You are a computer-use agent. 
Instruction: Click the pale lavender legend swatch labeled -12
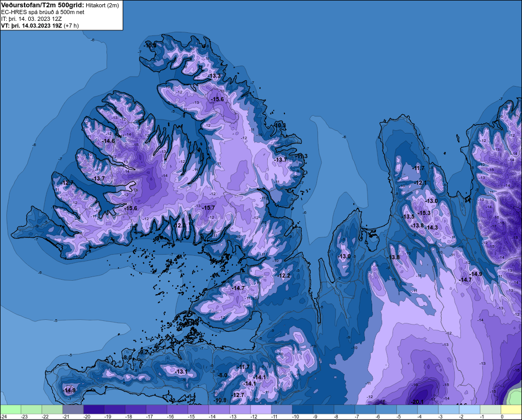pyautogui.click(x=260, y=409)
